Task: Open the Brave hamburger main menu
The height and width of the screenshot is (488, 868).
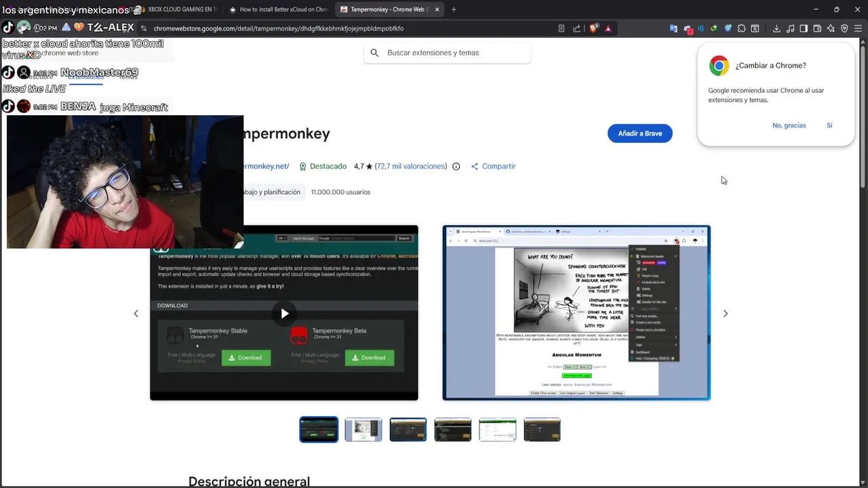Action: coord(858,28)
